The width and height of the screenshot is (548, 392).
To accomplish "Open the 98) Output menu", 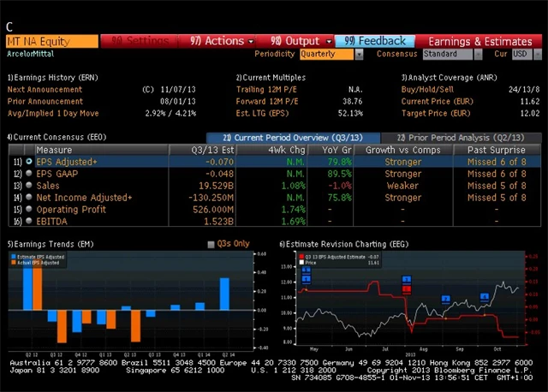I will tap(295, 41).
